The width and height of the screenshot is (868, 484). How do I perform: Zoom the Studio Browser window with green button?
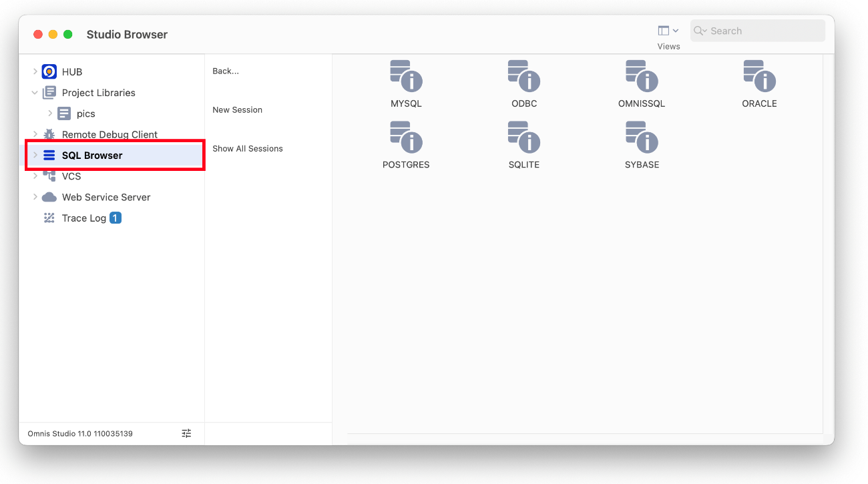pyautogui.click(x=67, y=34)
